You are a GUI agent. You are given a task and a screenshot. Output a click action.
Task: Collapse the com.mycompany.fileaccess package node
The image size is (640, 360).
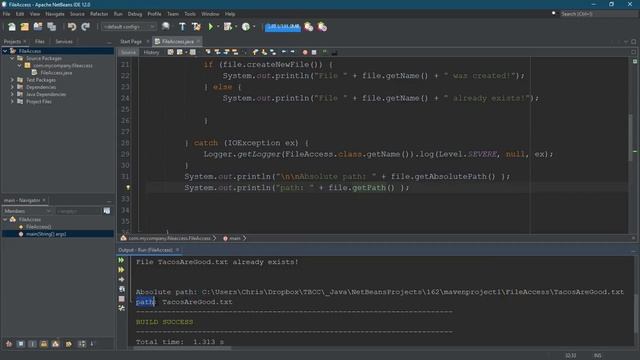pos(20,65)
